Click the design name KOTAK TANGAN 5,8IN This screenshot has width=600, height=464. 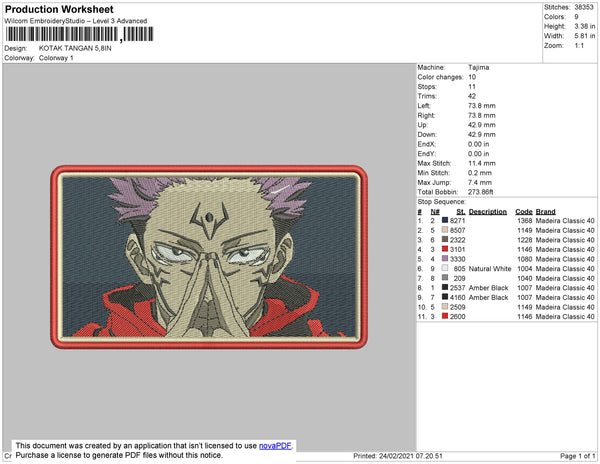tap(75, 48)
